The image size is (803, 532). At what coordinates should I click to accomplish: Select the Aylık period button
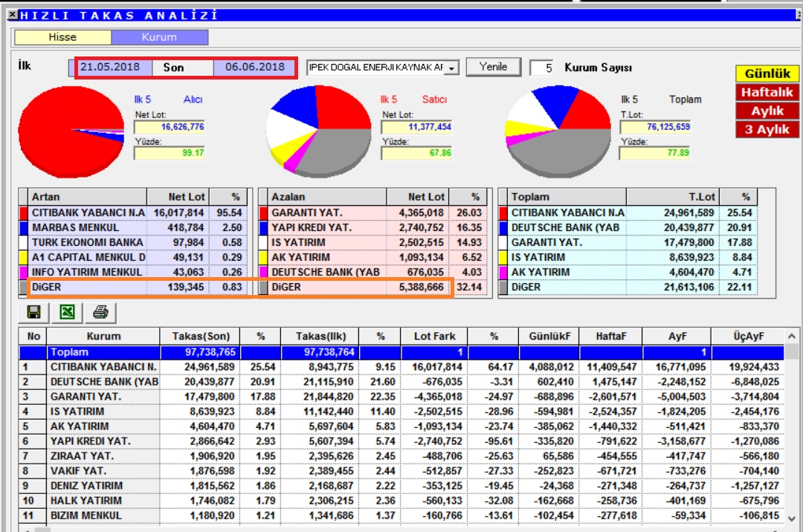pyautogui.click(x=767, y=111)
